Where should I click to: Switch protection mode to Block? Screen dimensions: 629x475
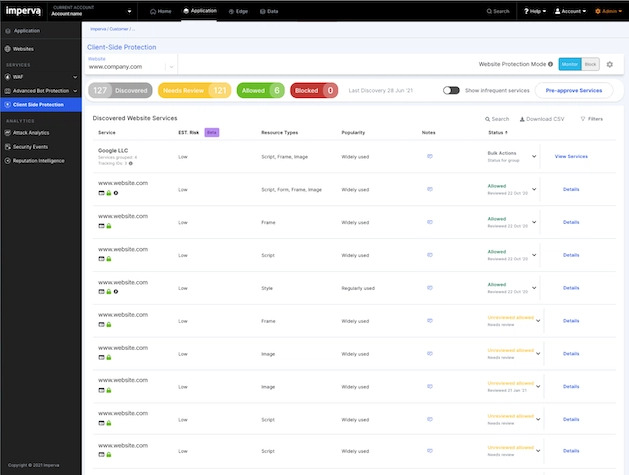591,64
